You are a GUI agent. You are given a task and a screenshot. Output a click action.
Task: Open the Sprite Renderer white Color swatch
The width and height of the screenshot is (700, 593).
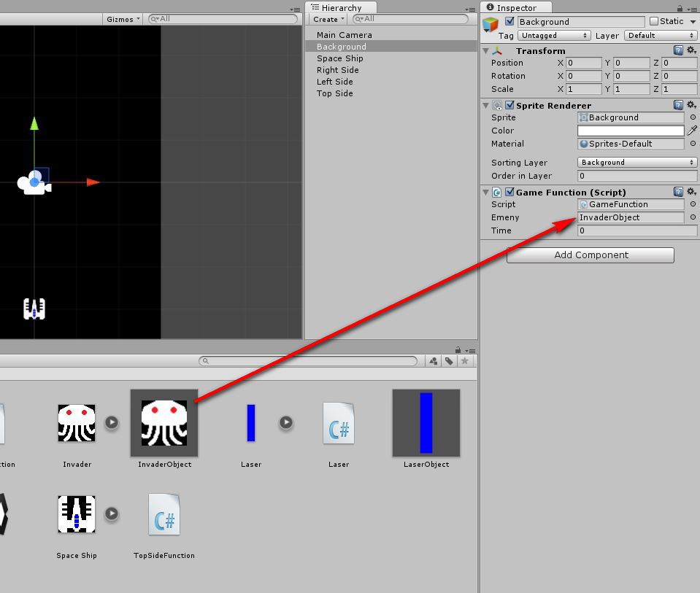[631, 131]
